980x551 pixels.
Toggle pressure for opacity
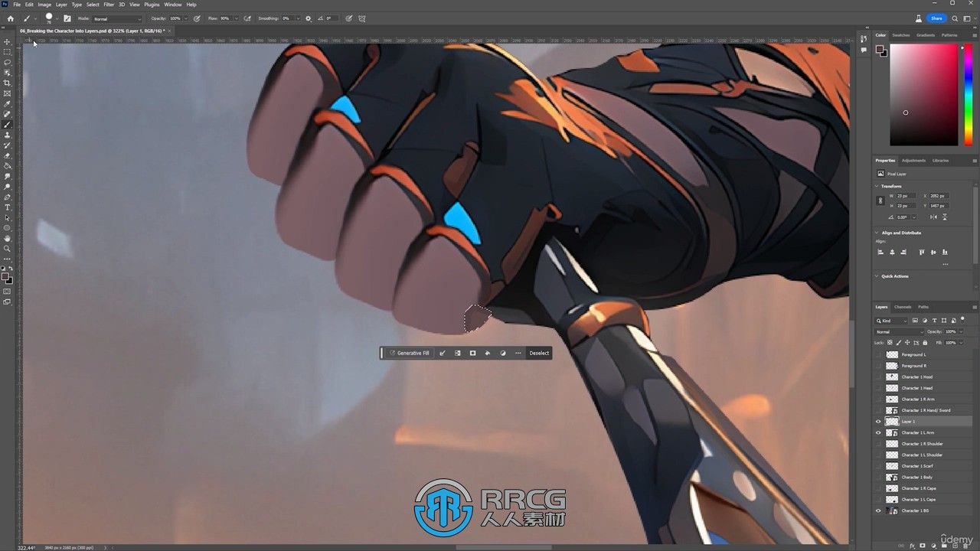click(198, 18)
